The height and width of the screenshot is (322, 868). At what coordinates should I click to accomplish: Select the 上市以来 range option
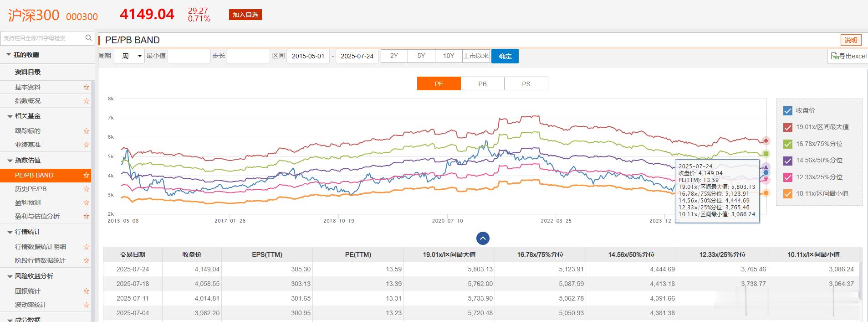[476, 56]
